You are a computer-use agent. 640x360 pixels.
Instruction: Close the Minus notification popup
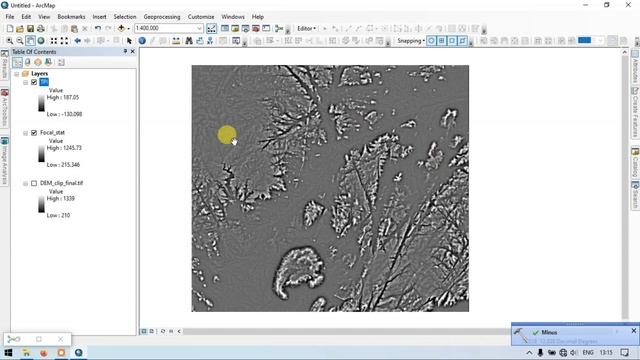633,331
